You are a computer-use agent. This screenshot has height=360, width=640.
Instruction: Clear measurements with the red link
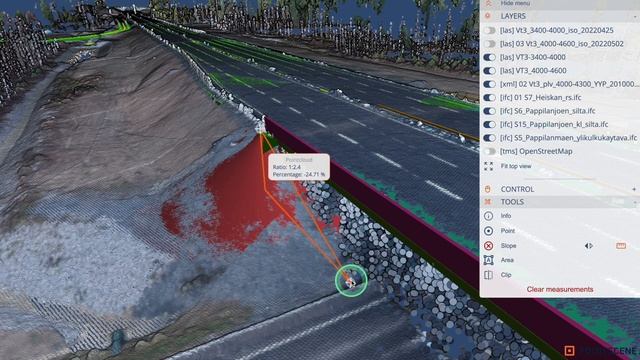[560, 289]
